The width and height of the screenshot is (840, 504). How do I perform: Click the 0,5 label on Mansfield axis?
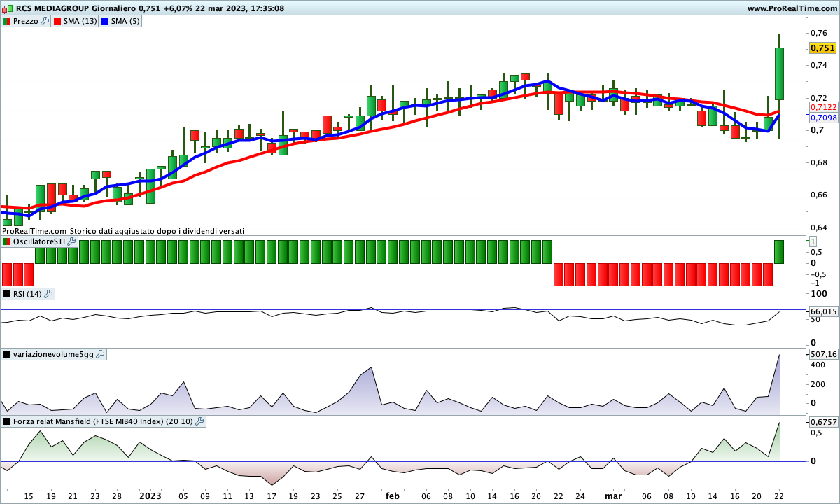click(816, 433)
